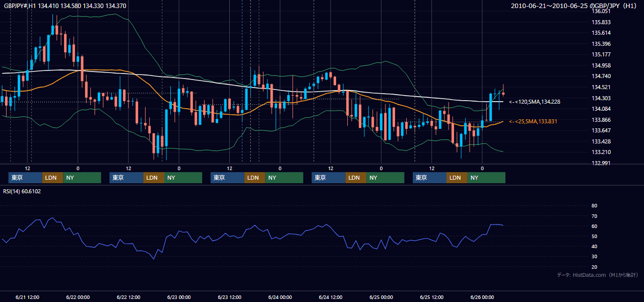Select the 135.177 price level label
Viewport: 644px width, 302px height.
pos(602,54)
